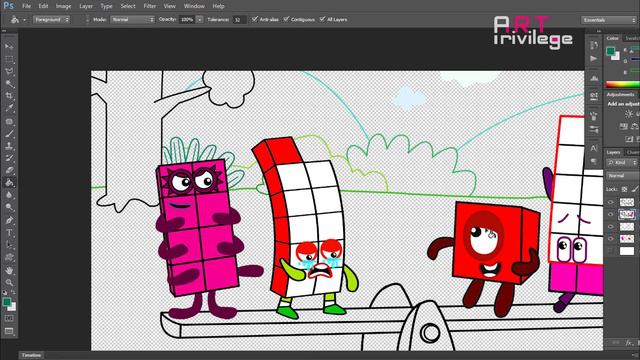Open the collapsed Character panel icon
640x360 pixels.
tap(594, 148)
